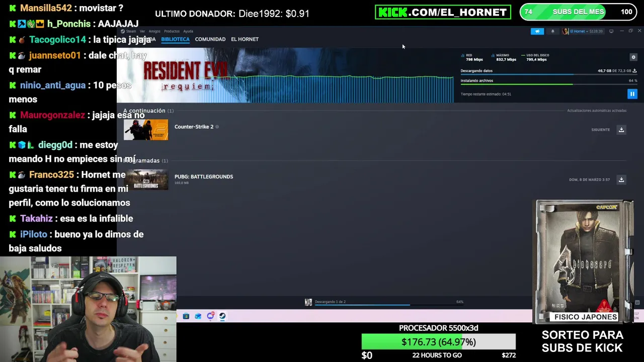The width and height of the screenshot is (644, 362).
Task: Open Steam notifications bell
Action: pyautogui.click(x=552, y=31)
